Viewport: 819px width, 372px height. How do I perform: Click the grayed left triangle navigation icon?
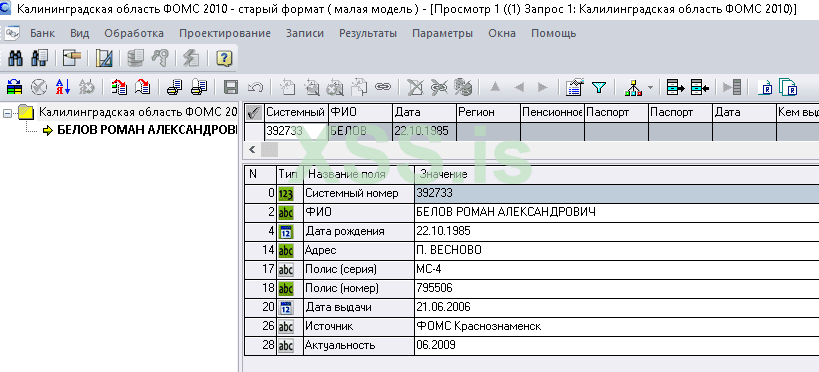[519, 87]
